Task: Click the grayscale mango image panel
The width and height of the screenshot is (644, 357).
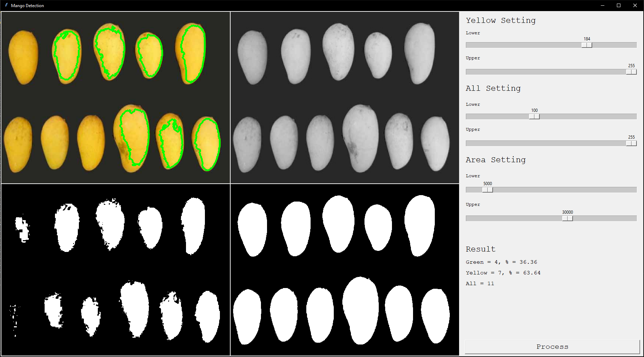Action: click(x=344, y=97)
